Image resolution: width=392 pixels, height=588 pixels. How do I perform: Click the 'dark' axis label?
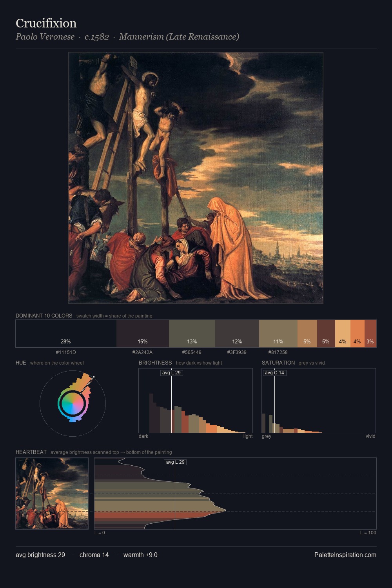(x=143, y=436)
